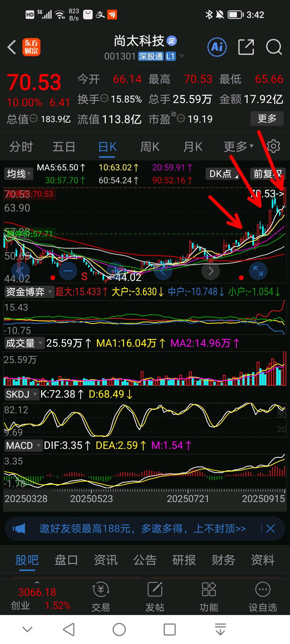The width and height of the screenshot is (290, 644).
Task: Tap the back arrow icon
Action: point(12,47)
